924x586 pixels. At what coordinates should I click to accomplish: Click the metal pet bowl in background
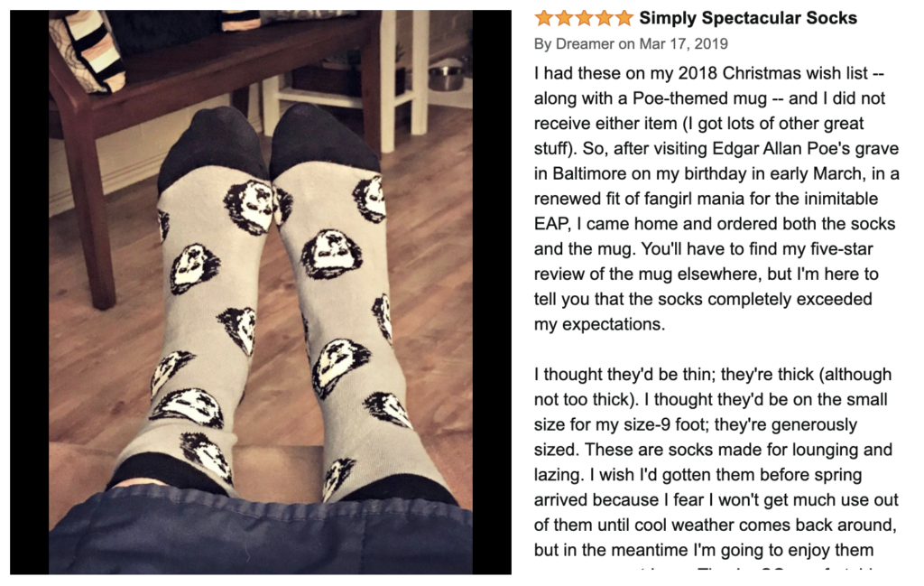(x=446, y=77)
